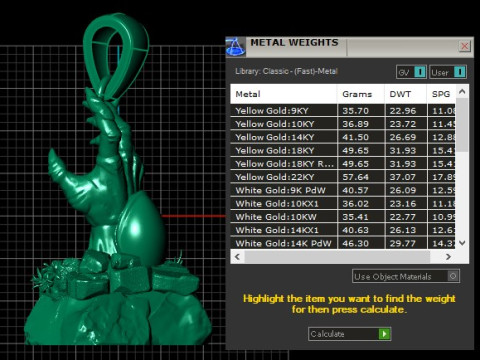Click the horizontal scrollbar thumb

[337, 257]
